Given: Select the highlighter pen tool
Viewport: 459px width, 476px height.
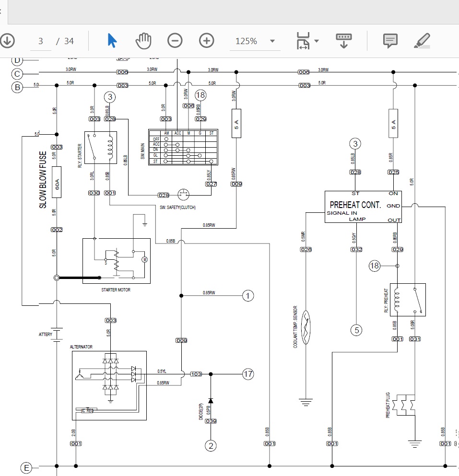Looking at the screenshot, I should tap(422, 41).
